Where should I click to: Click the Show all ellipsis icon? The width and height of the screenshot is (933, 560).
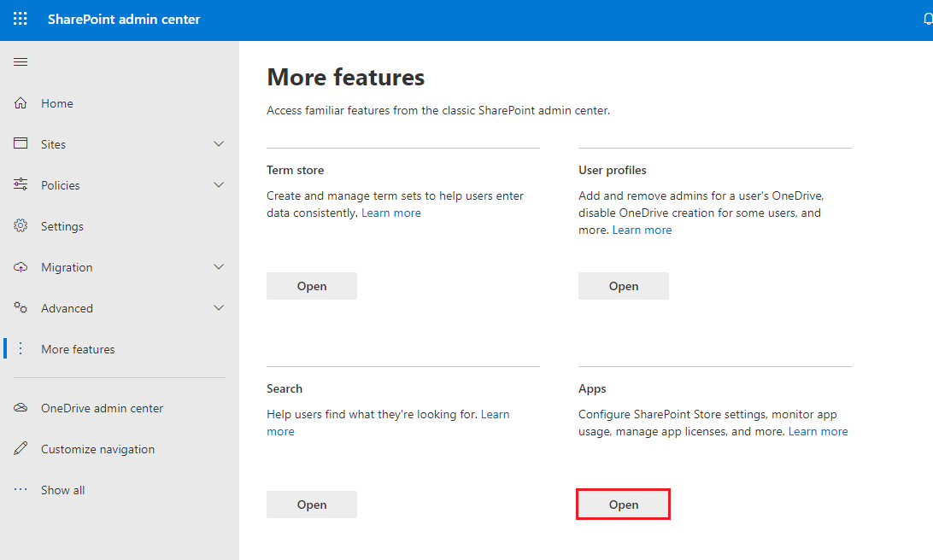(x=21, y=489)
